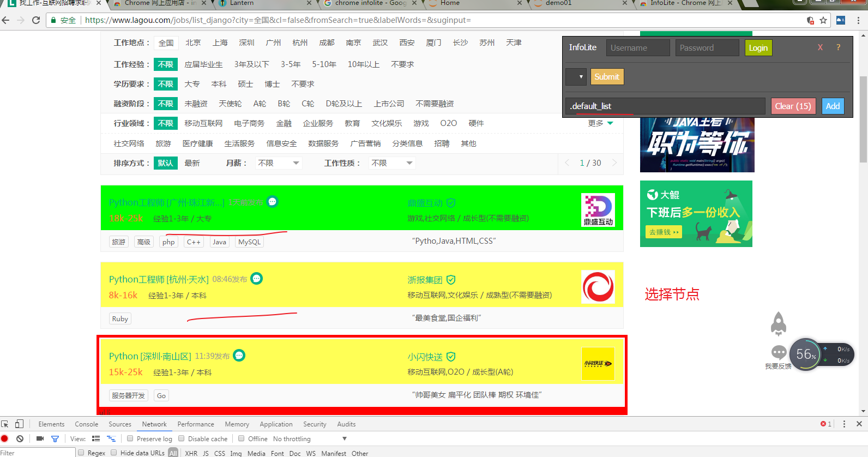
Task: Click the yellow Submit button
Action: (x=607, y=77)
